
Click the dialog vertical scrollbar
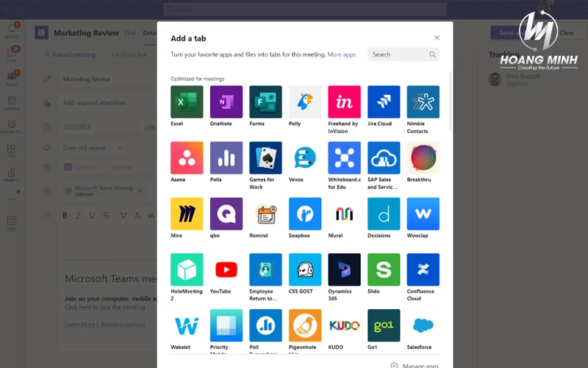click(451, 102)
